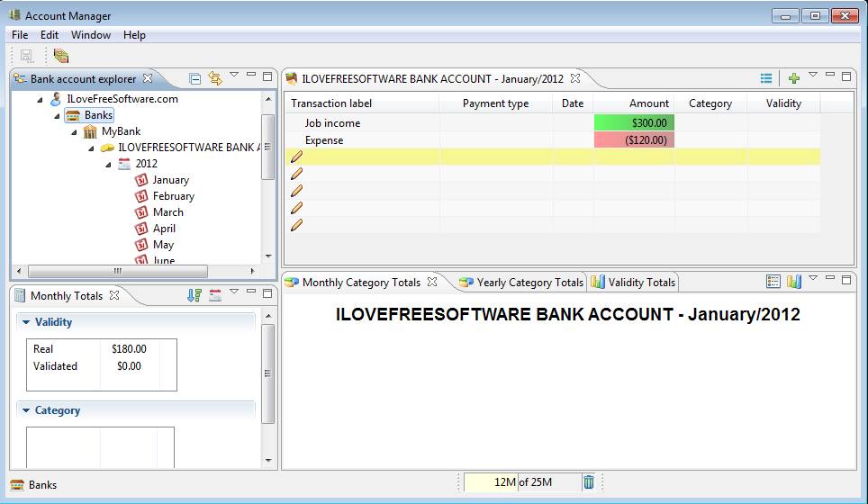Maximize the category totals panel

coord(846,279)
